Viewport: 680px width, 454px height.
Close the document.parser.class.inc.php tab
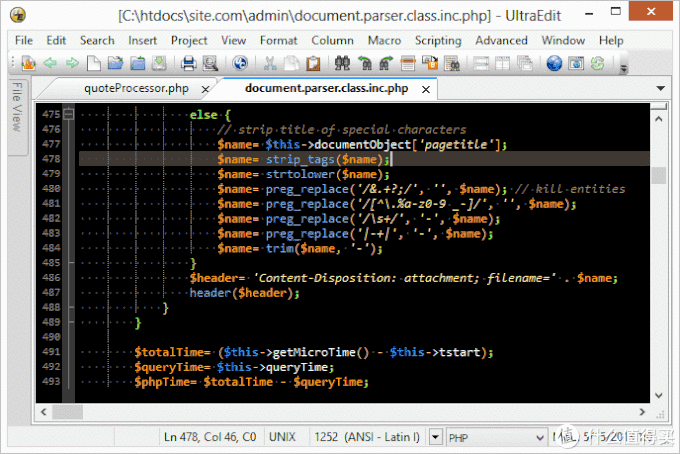(426, 89)
